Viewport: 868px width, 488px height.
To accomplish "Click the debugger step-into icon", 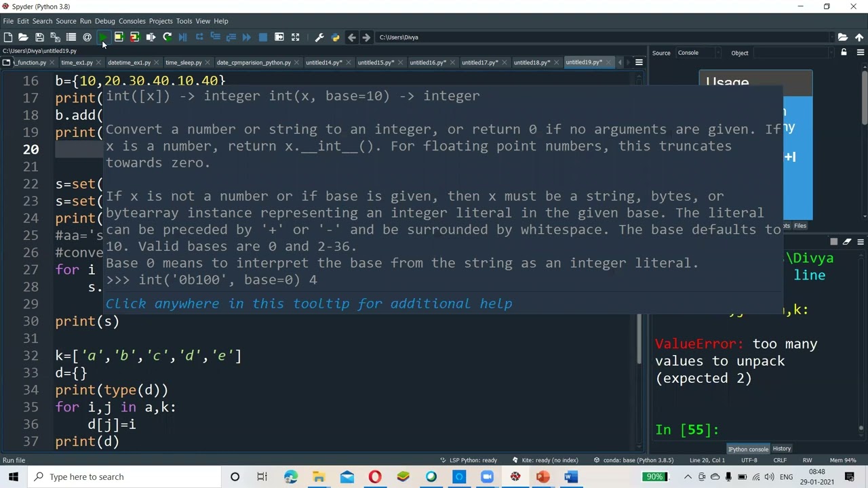I will coord(215,37).
